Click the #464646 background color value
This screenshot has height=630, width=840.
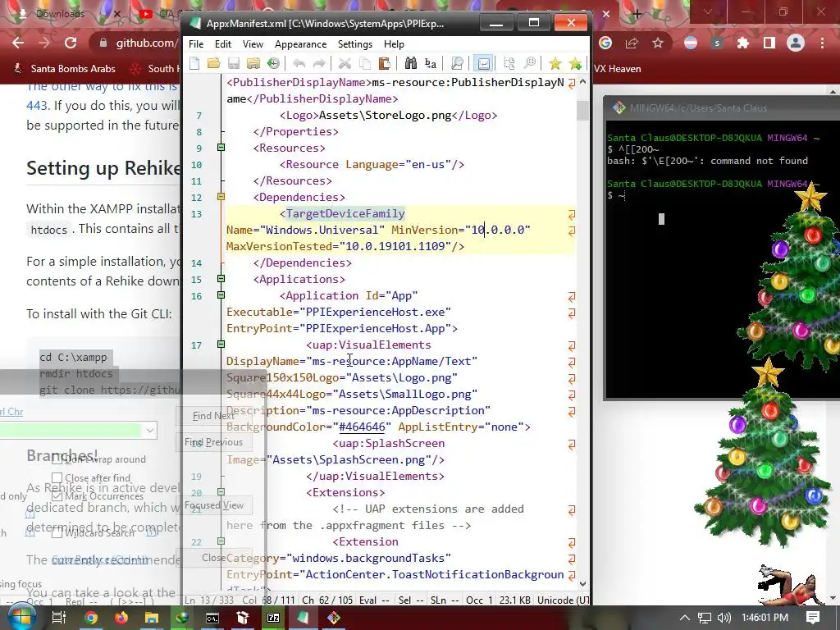362,427
